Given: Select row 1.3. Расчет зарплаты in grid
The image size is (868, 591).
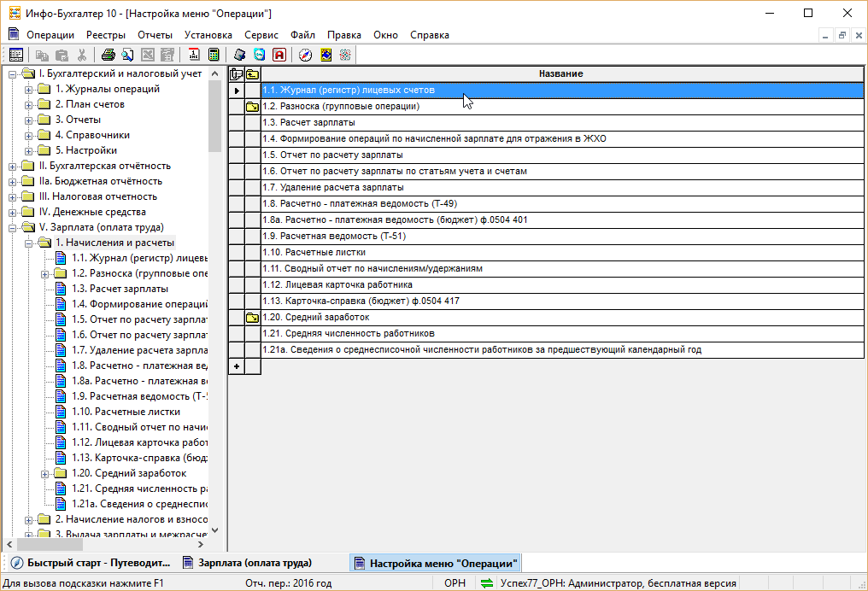Looking at the screenshot, I should click(x=562, y=123).
